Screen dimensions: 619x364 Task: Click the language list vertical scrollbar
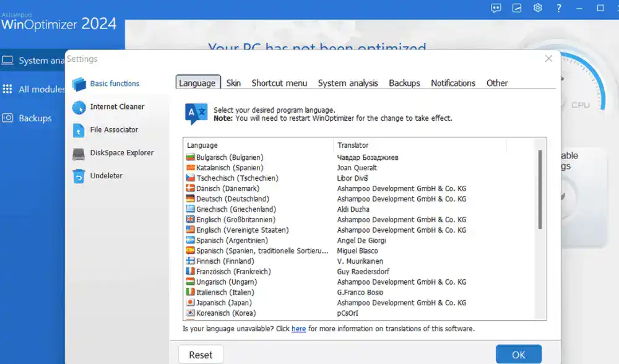[x=540, y=189]
